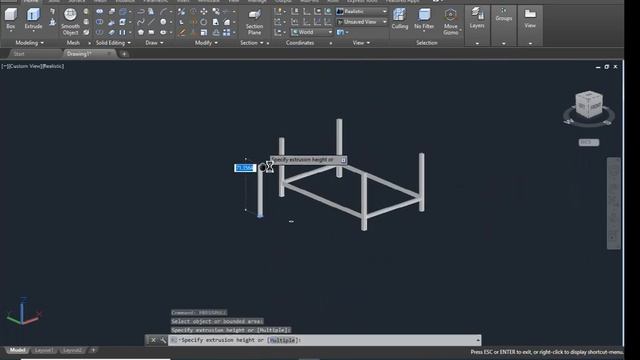The width and height of the screenshot is (640, 360).
Task: Open the Realistic visual style dropdown
Action: 362,11
